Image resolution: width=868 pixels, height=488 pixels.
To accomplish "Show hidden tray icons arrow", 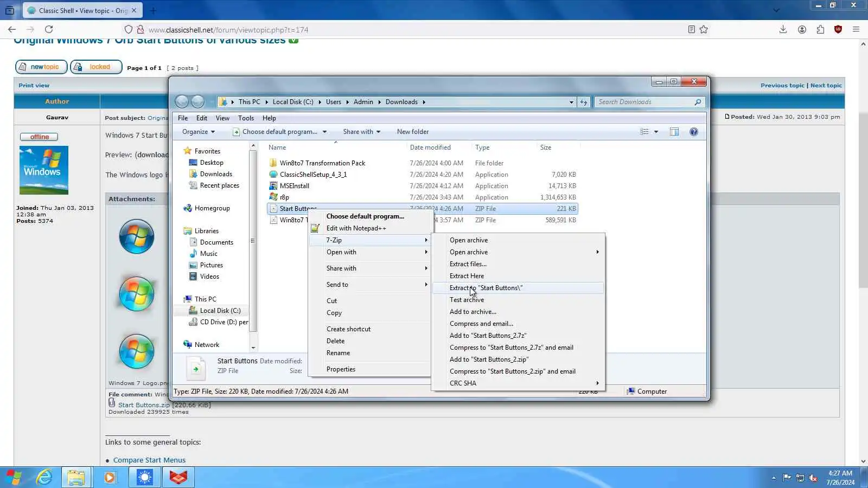I will coord(774,478).
